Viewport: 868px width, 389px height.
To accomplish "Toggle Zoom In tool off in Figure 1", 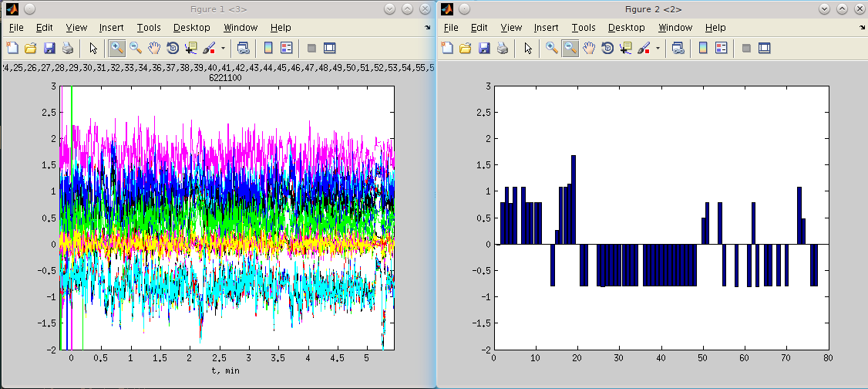I will coord(116,48).
